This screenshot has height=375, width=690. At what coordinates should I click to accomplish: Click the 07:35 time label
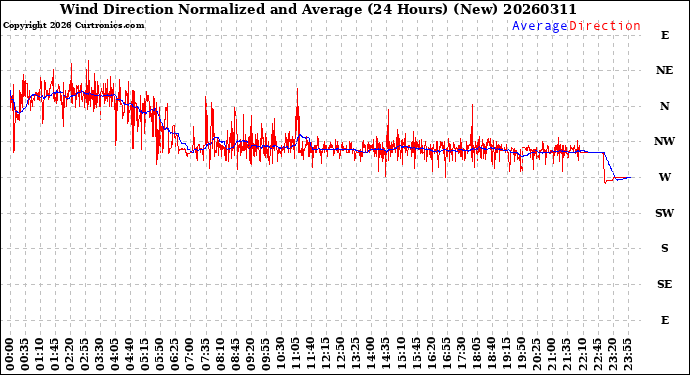click(x=206, y=354)
